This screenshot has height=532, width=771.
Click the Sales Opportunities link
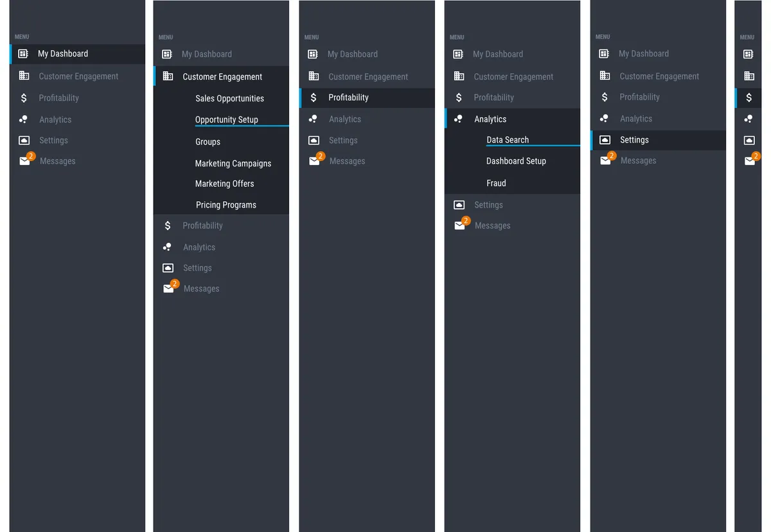click(x=229, y=98)
